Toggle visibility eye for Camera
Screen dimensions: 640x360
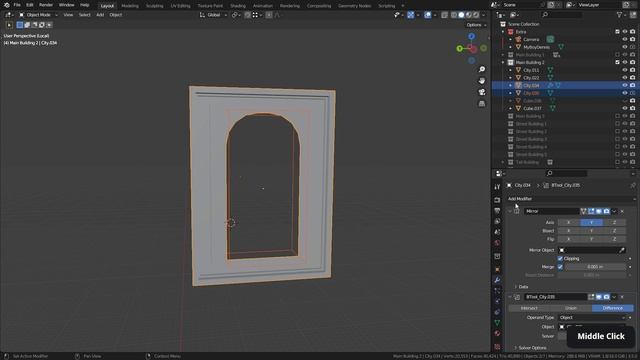pos(624,40)
